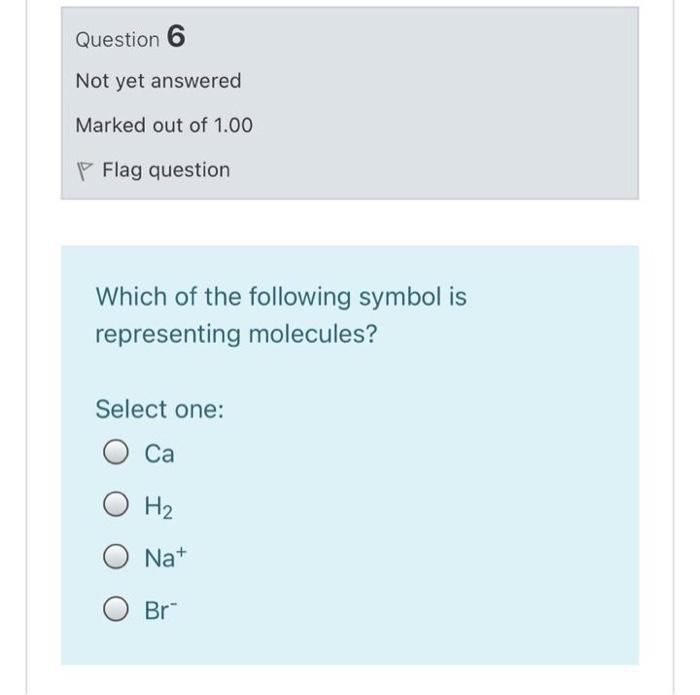
Task: Click the word representing in question text
Action: pos(167,334)
